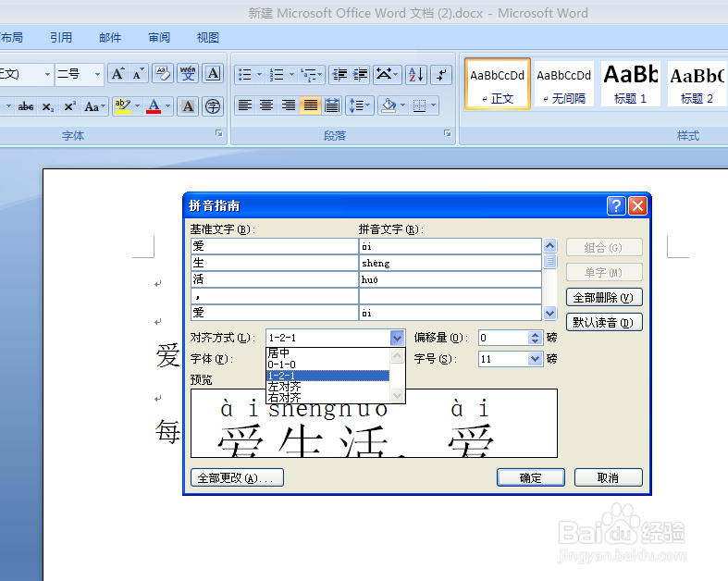
Task: Increase the 偏移量 offset value
Action: click(536, 334)
